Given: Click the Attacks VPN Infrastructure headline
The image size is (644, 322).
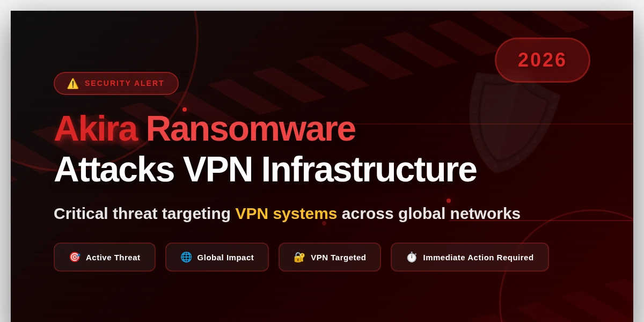Looking at the screenshot, I should [x=265, y=170].
